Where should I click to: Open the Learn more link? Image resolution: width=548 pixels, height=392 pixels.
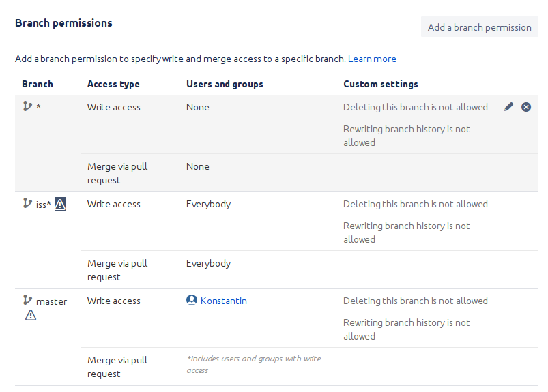tap(372, 59)
